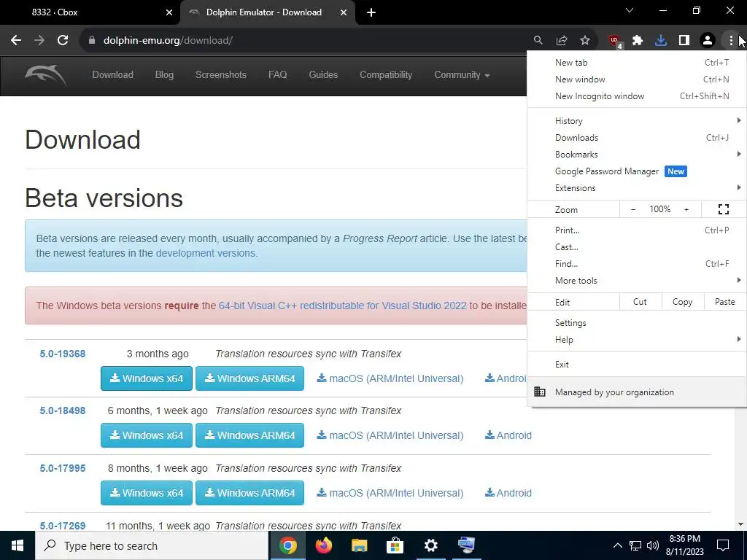
Task: Open the Screenshots nav link
Action: pyautogui.click(x=220, y=75)
